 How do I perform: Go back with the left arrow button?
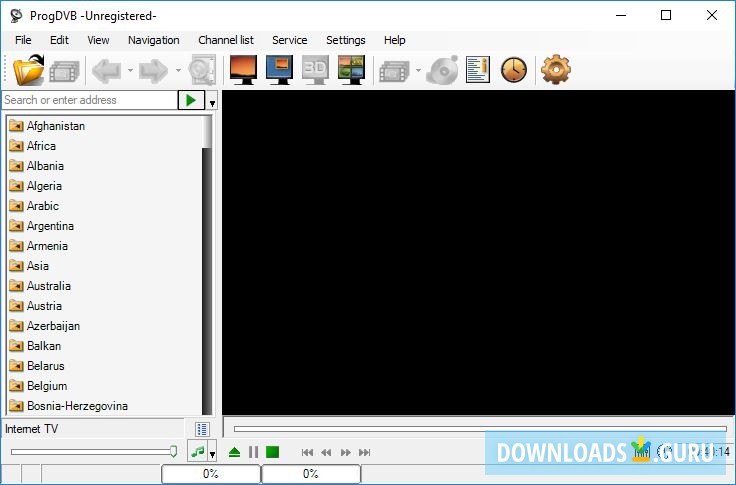click(x=107, y=70)
